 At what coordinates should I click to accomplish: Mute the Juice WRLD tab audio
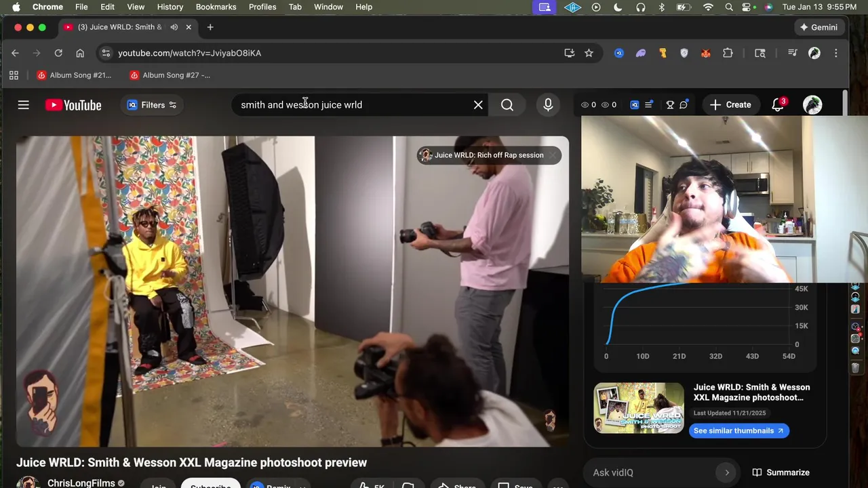174,27
